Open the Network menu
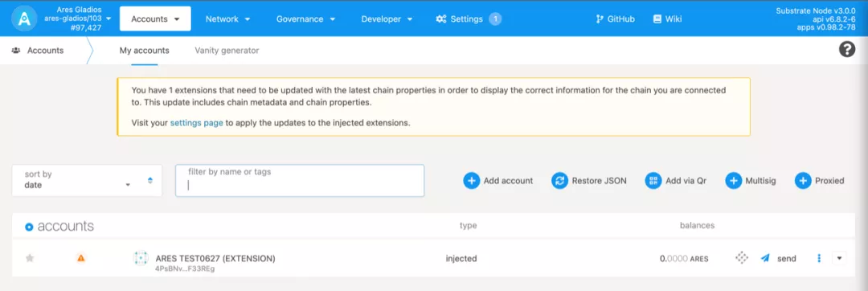Viewport: 868px width, 291px height. [x=228, y=18]
